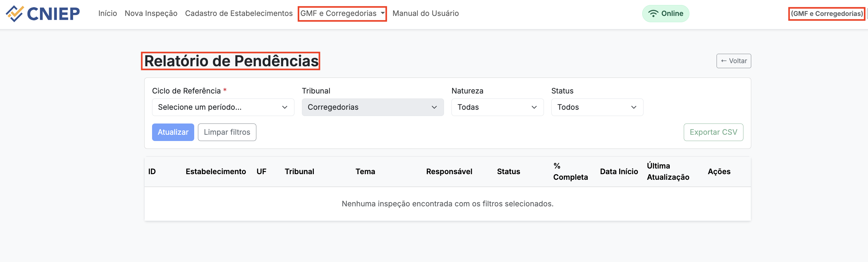Screen dimensions: 868x262
Task: Open the Natureza dropdown showing Todas
Action: click(497, 107)
